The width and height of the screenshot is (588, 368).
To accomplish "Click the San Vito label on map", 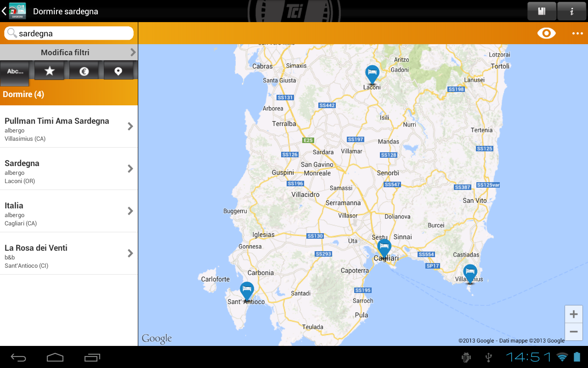I will click(x=475, y=201).
